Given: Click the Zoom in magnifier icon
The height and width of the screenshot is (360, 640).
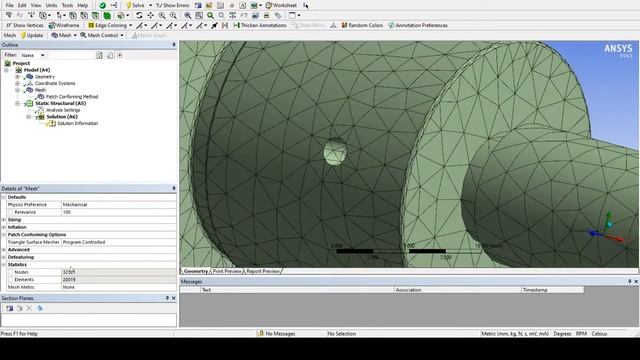Looking at the screenshot, I should (162, 16).
